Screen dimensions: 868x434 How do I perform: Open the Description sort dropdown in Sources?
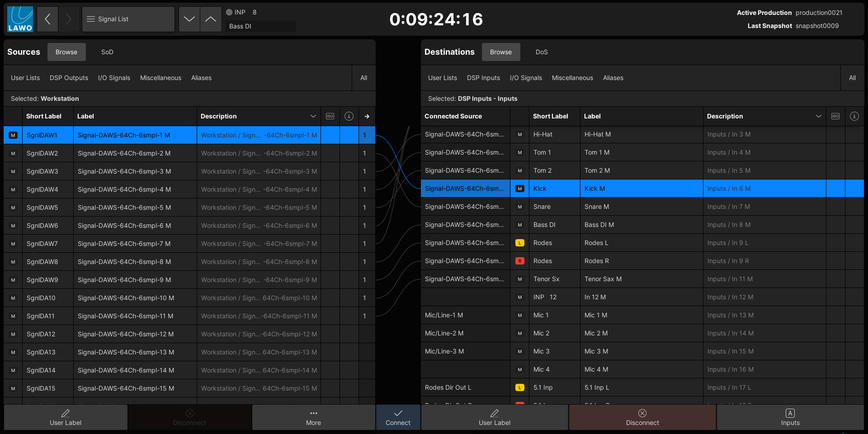point(313,116)
